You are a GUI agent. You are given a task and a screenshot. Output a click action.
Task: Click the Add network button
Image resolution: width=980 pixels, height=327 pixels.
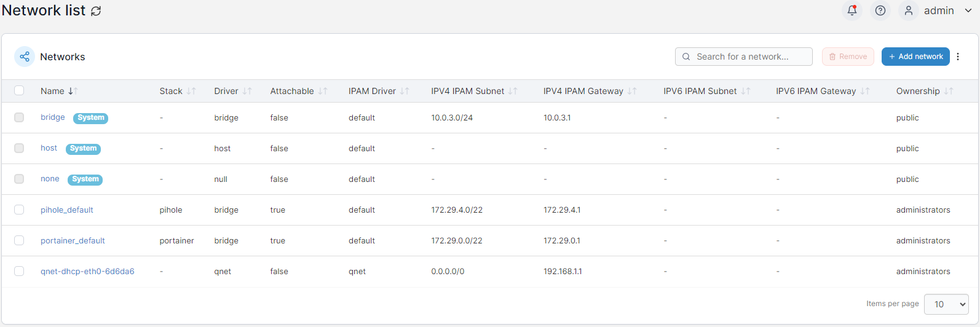915,57
